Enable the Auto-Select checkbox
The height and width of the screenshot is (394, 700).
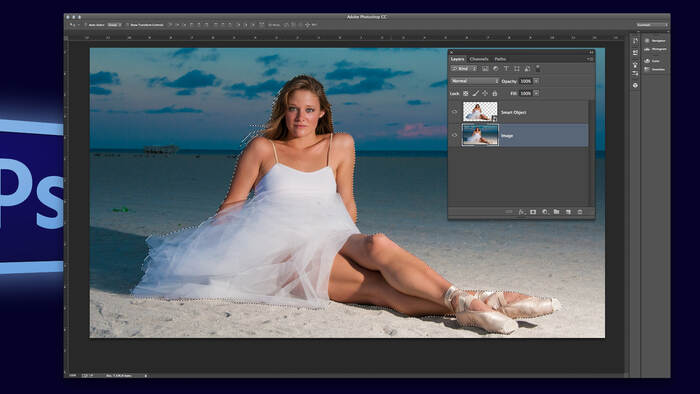click(x=85, y=25)
